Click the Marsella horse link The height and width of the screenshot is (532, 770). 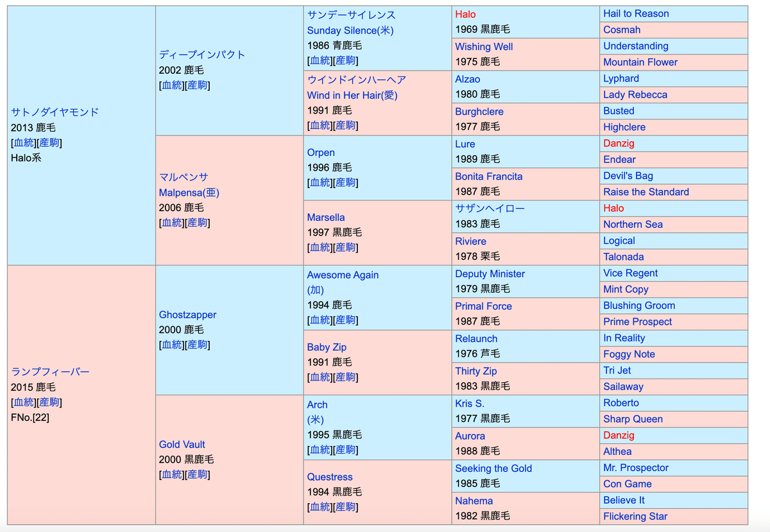[x=325, y=218]
